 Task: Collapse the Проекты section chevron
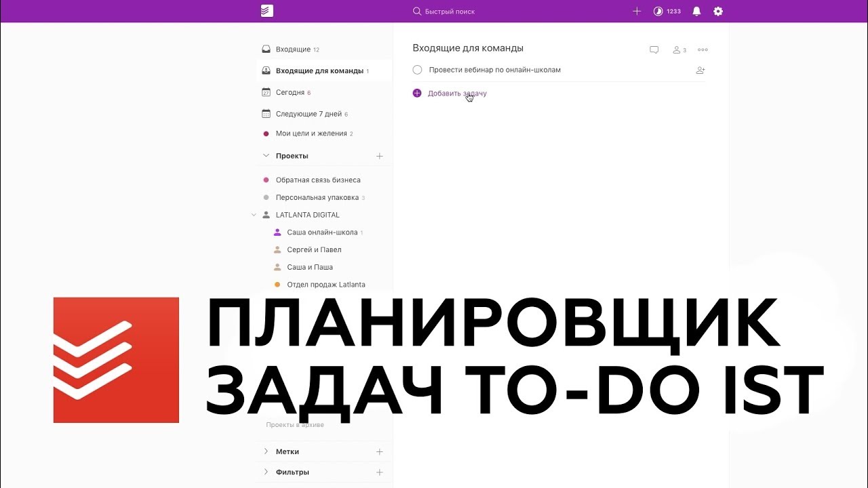(266, 156)
